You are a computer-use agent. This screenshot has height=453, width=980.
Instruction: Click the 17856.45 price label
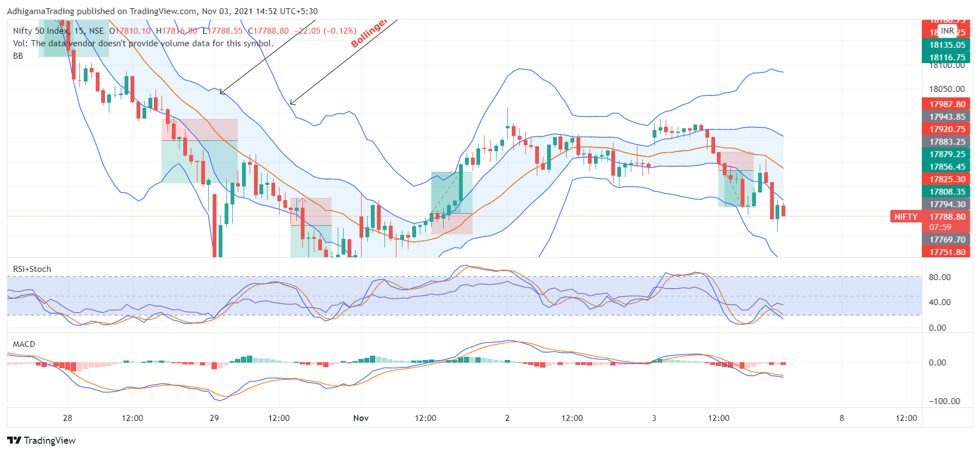947,167
